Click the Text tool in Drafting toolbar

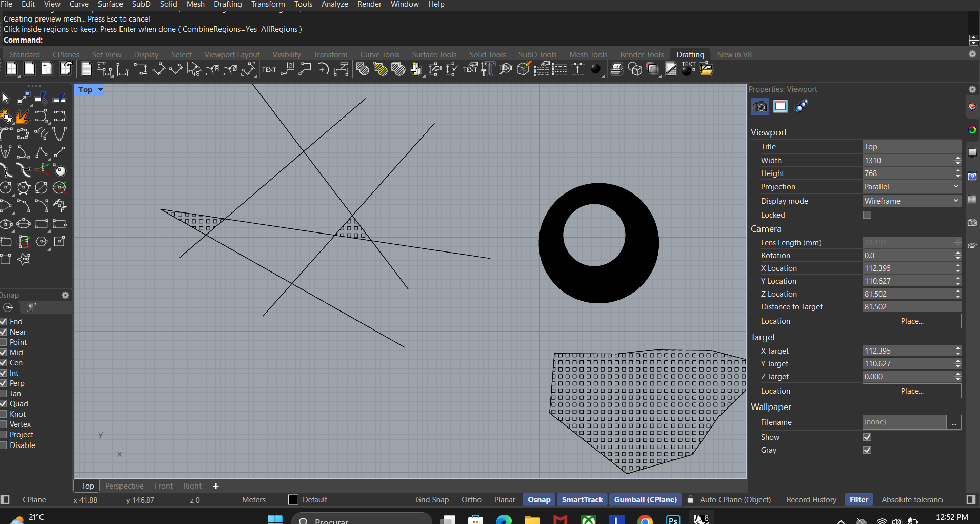pyautogui.click(x=269, y=70)
